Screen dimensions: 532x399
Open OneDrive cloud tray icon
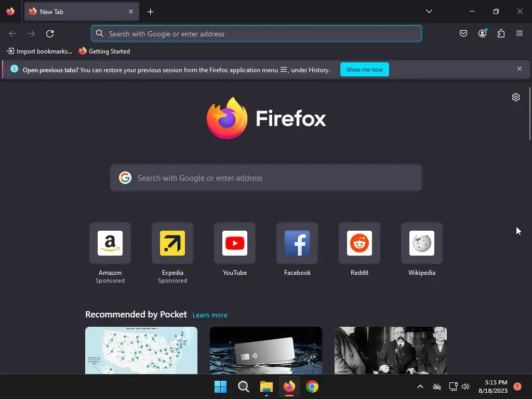point(437,387)
